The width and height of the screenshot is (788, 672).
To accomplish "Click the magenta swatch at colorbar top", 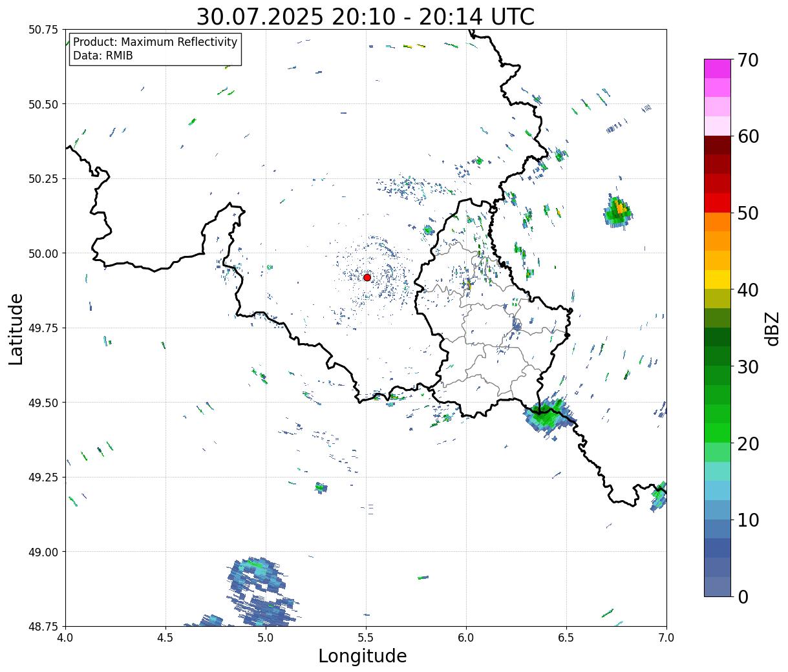I will tap(718, 68).
